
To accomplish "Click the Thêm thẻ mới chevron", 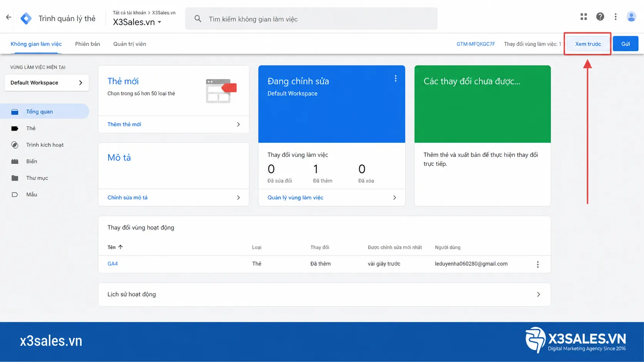I will 238,124.
